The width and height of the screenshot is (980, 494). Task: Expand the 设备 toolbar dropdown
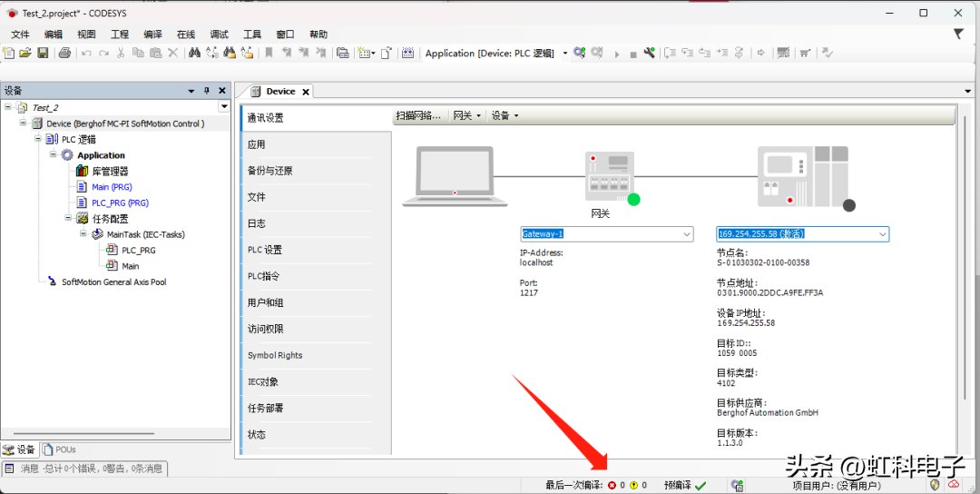(505, 115)
